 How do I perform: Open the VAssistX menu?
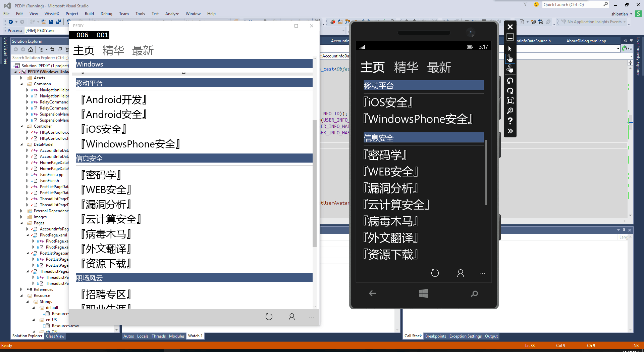click(x=52, y=14)
